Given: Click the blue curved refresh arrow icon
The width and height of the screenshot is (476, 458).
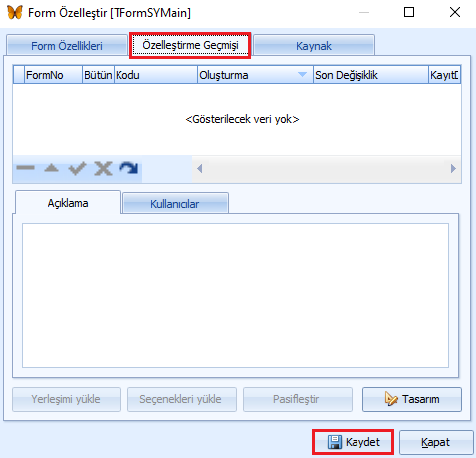Looking at the screenshot, I should [x=129, y=168].
